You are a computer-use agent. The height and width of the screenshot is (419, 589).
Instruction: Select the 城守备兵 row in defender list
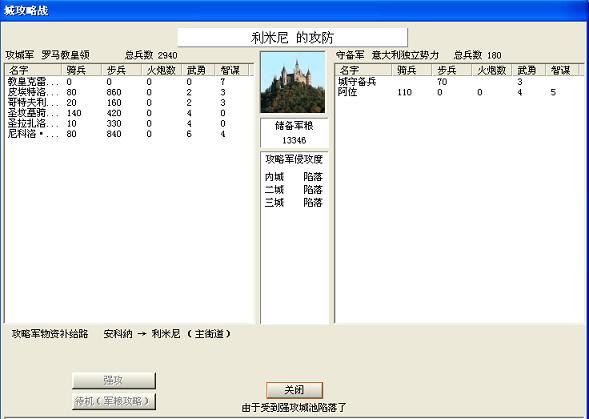[458, 82]
